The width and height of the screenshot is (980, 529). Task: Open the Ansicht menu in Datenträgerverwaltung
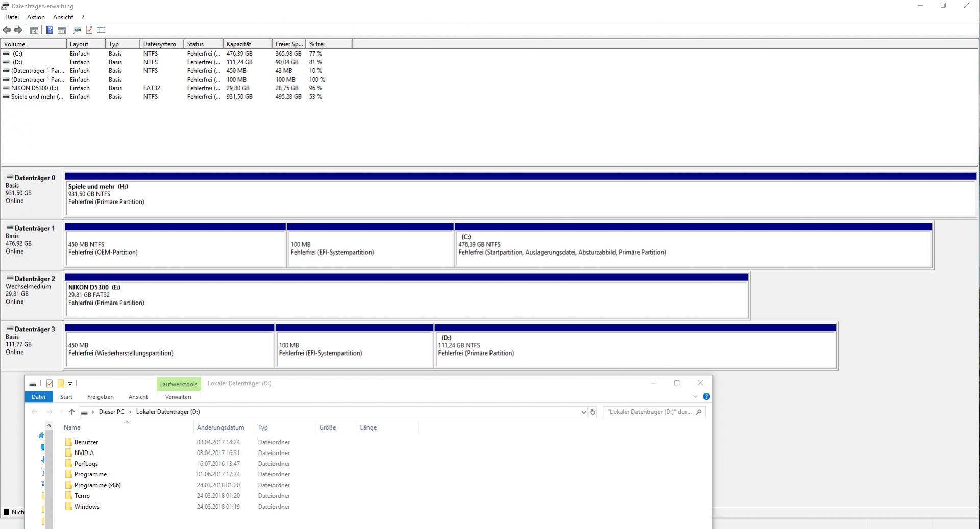point(63,17)
